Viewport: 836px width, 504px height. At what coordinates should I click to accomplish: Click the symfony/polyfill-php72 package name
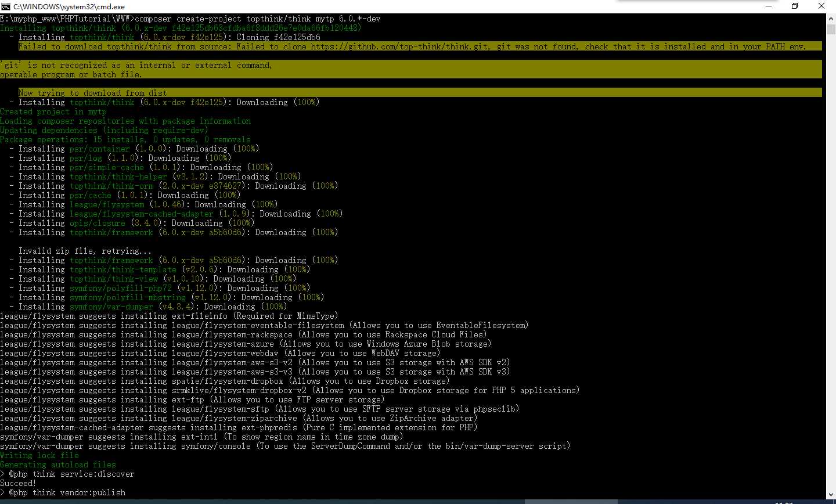pyautogui.click(x=121, y=288)
